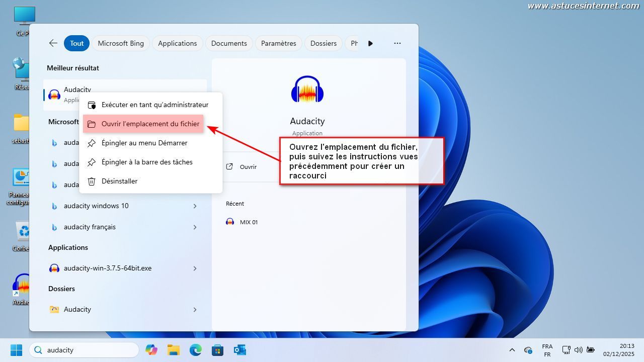Open the recent file MIX 01
This screenshot has height=362, width=644.
point(249,222)
